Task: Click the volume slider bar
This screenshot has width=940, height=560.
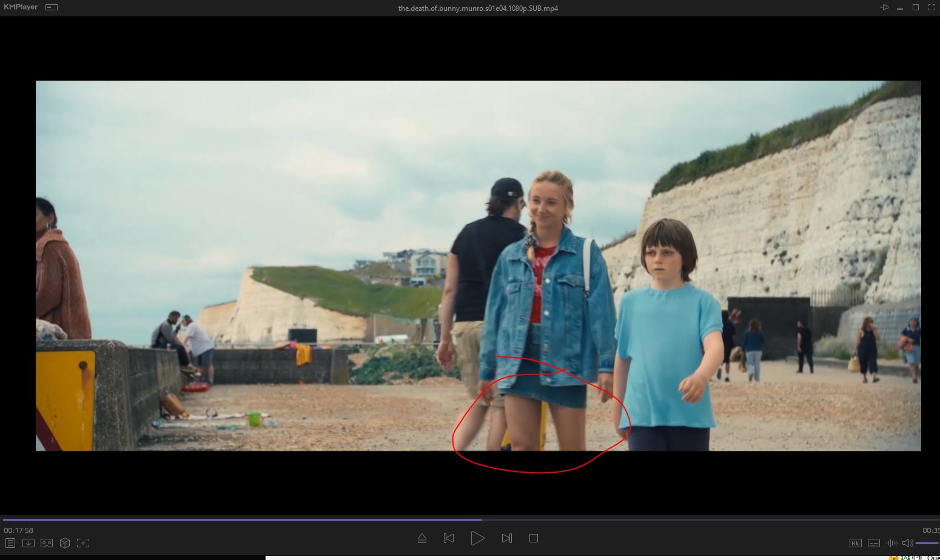Action: 927,543
